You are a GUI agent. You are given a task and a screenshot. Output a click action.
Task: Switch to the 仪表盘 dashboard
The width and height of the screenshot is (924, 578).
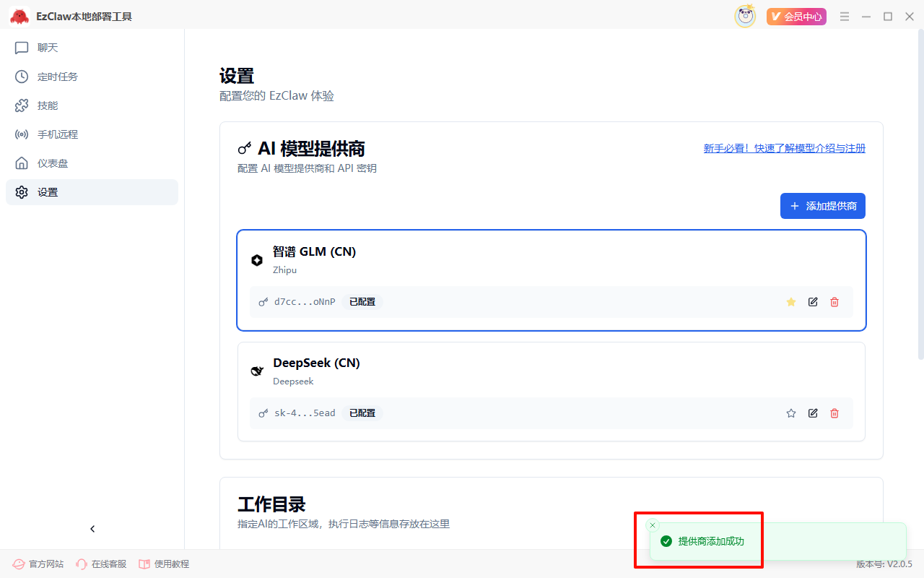coord(52,163)
